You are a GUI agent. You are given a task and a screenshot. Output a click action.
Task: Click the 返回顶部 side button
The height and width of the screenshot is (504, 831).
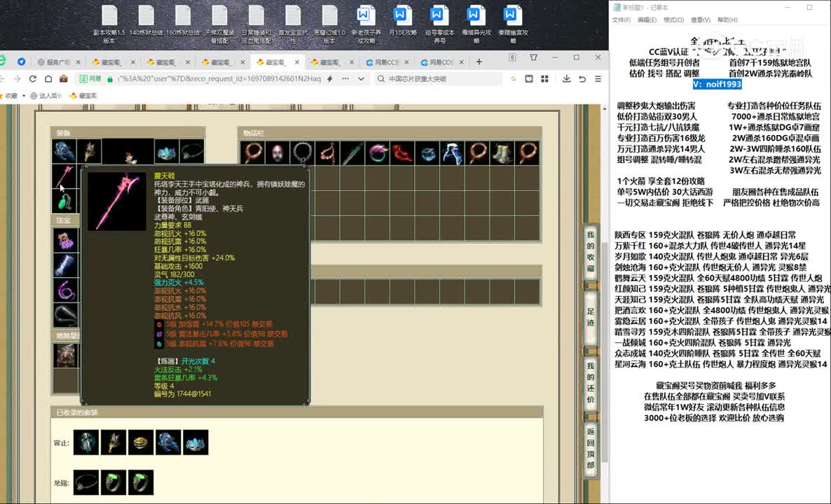[x=591, y=448]
